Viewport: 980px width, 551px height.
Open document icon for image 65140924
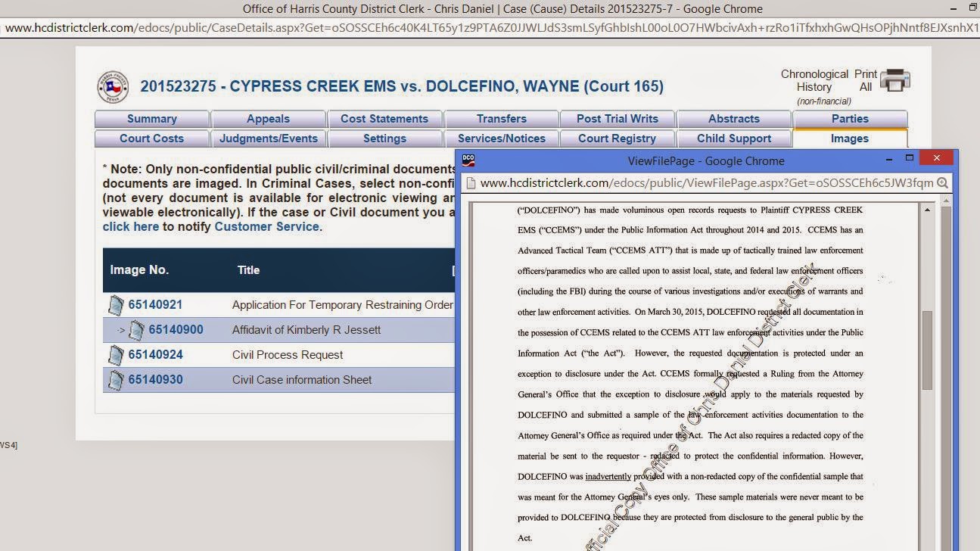(115, 355)
